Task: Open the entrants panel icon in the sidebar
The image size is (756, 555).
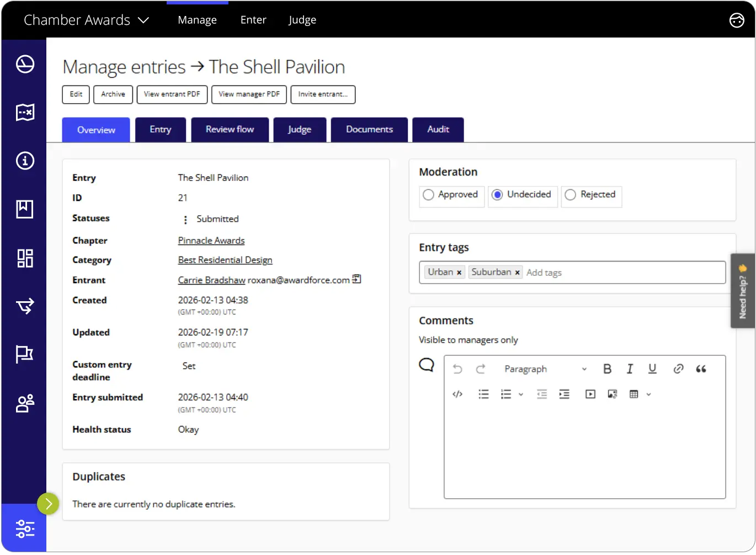Action: click(25, 403)
